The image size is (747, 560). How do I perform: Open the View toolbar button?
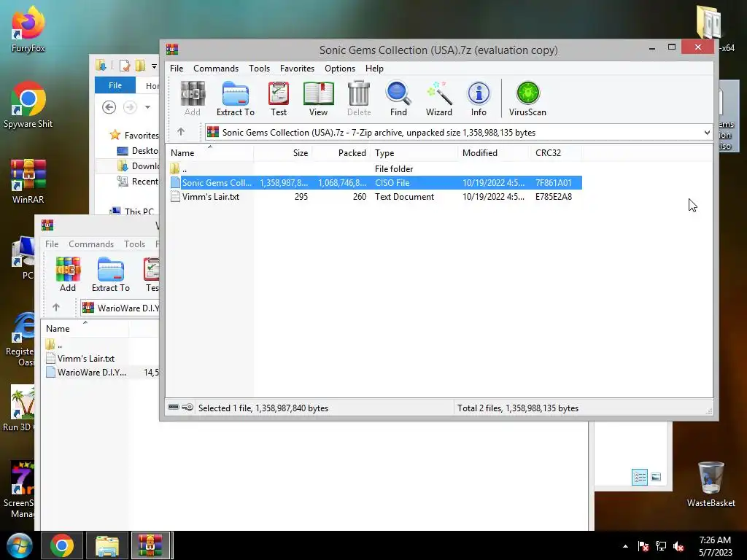[x=318, y=98]
